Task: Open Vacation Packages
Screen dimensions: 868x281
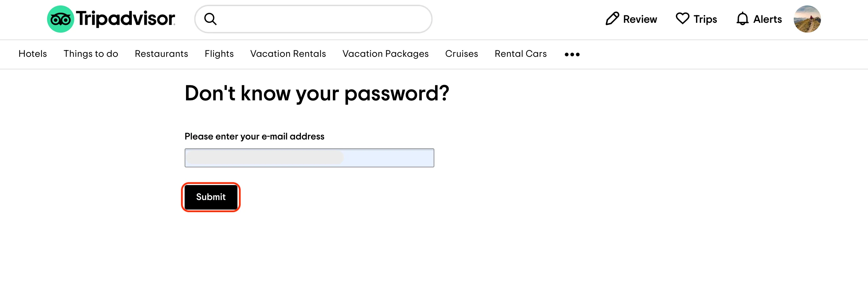Action: pos(385,54)
